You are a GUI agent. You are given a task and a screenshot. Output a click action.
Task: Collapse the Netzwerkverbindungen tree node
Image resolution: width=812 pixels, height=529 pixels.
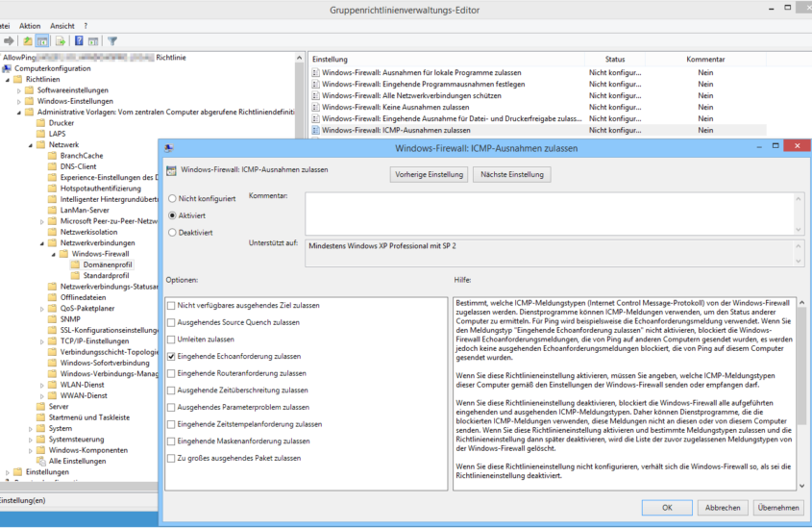point(42,243)
